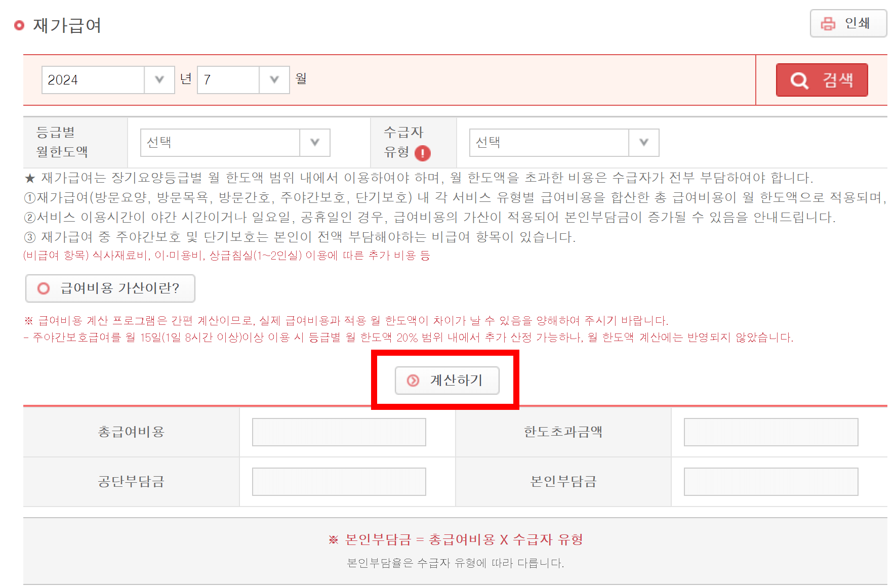Click the magnifier icon inside the 검색 button
The image size is (896, 588).
[798, 79]
